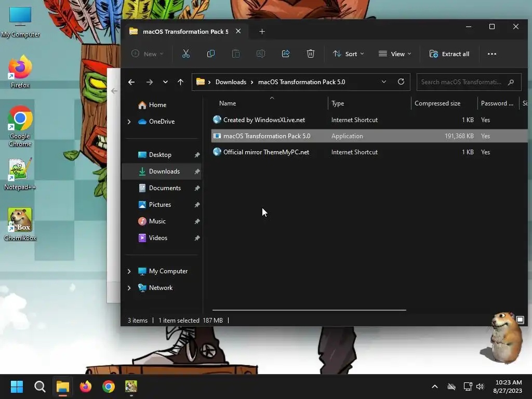Click the horizontal scrollbar in file list
This screenshot has width=532, height=399.
(x=309, y=310)
